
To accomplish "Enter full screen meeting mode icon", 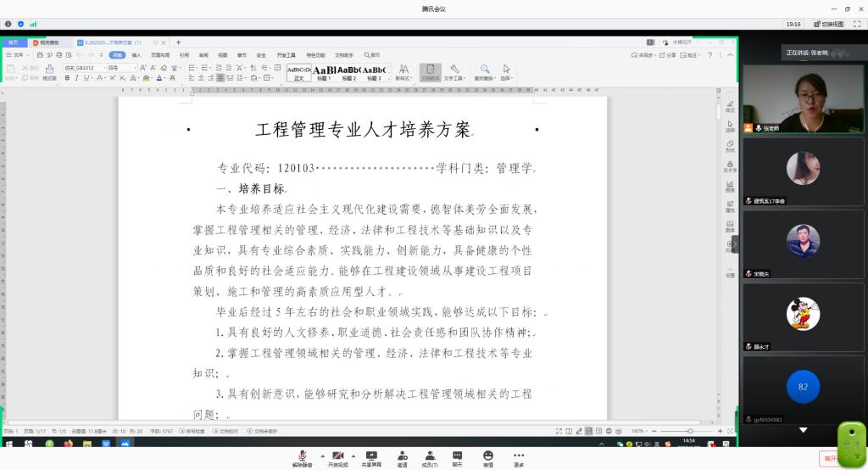I will tap(859, 24).
